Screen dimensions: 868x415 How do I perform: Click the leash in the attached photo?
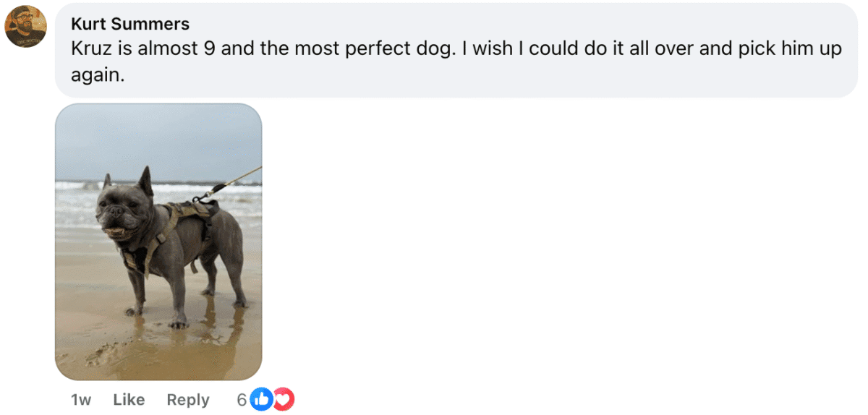[x=235, y=179]
